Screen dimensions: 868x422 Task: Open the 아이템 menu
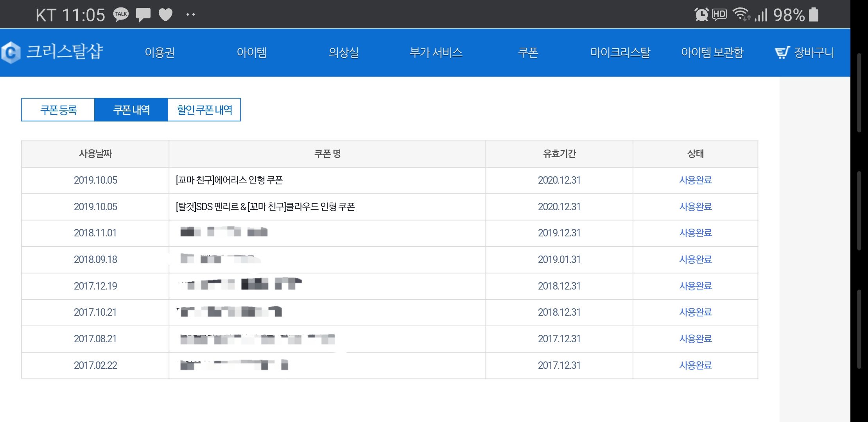point(252,52)
